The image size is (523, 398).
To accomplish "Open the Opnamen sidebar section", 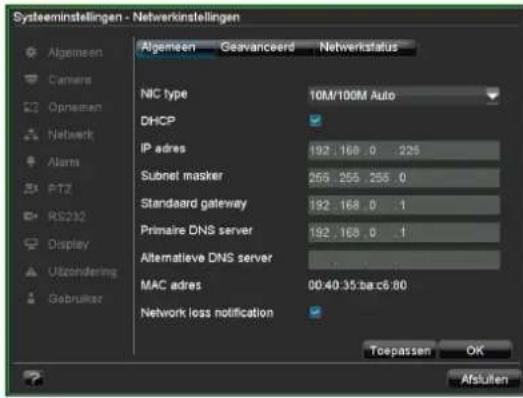I will click(x=75, y=107).
